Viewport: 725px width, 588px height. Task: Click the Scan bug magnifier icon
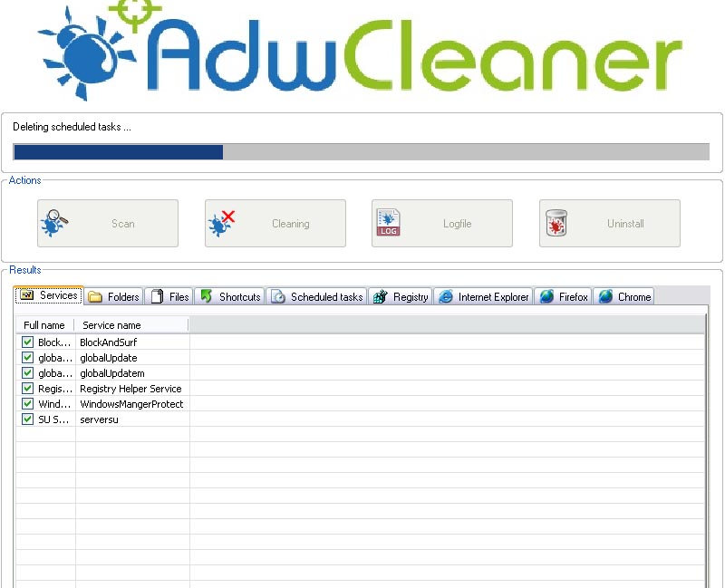pos(54,223)
